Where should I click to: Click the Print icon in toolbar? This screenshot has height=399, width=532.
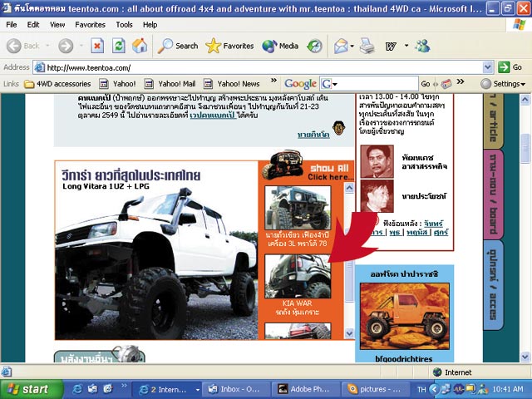pyautogui.click(x=367, y=46)
